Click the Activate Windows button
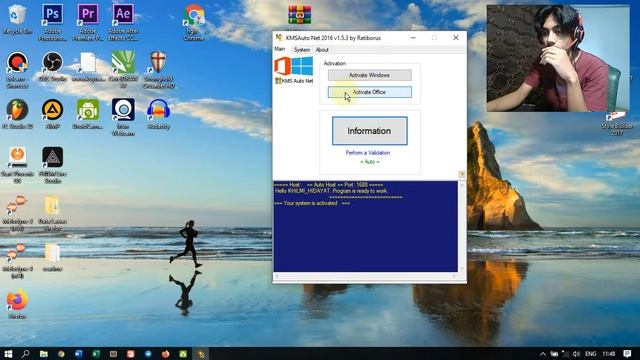The image size is (640, 360). (x=369, y=75)
